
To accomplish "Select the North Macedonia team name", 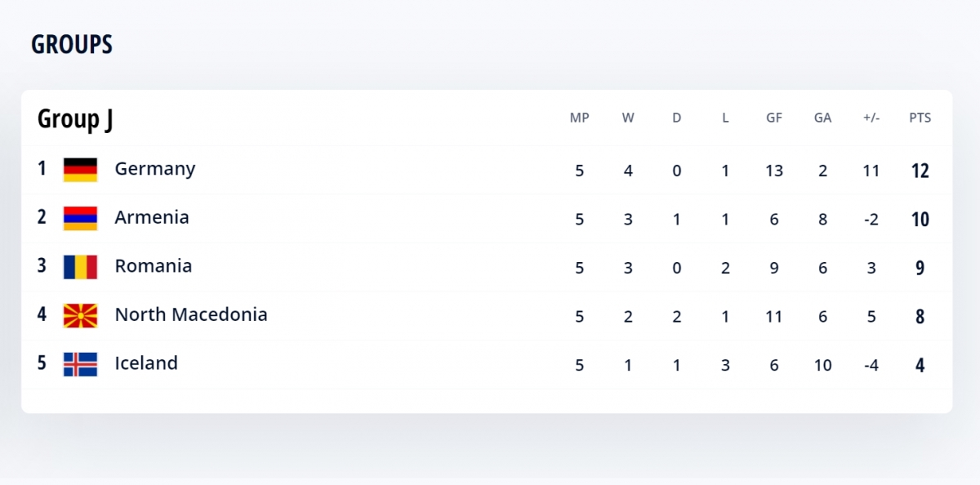I will pyautogui.click(x=191, y=314).
